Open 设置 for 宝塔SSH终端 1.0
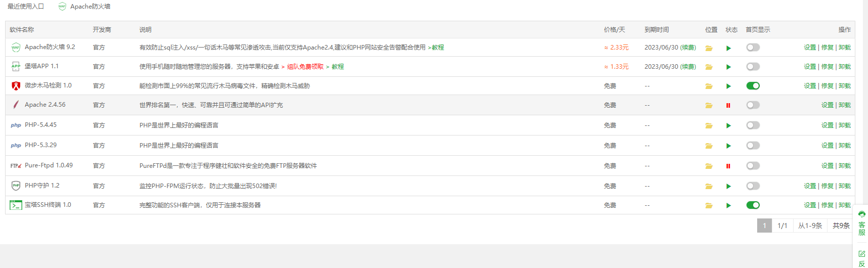The height and width of the screenshot is (268, 868). point(810,205)
